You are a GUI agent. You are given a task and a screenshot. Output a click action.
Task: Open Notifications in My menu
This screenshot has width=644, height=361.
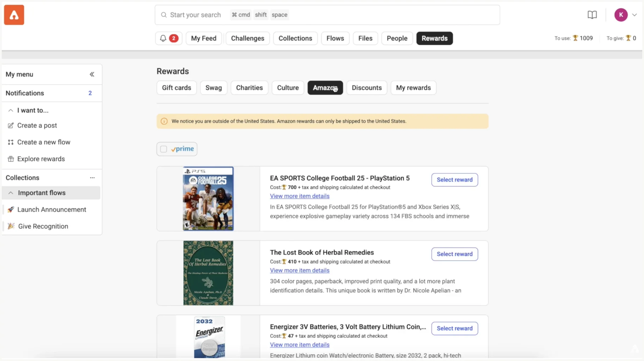point(52,93)
